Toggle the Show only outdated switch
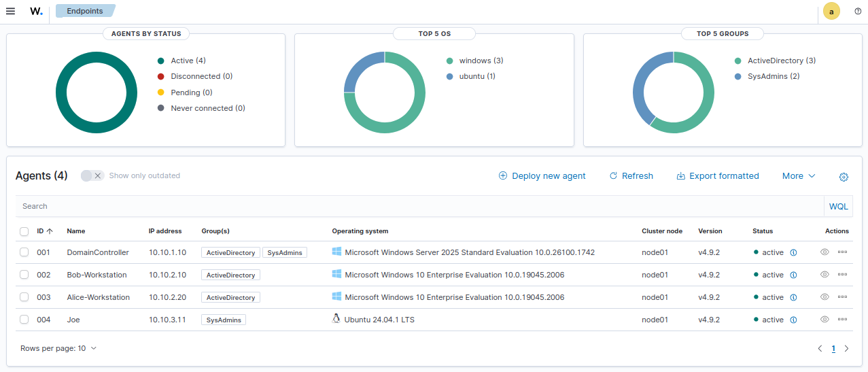868x372 pixels. [x=92, y=176]
